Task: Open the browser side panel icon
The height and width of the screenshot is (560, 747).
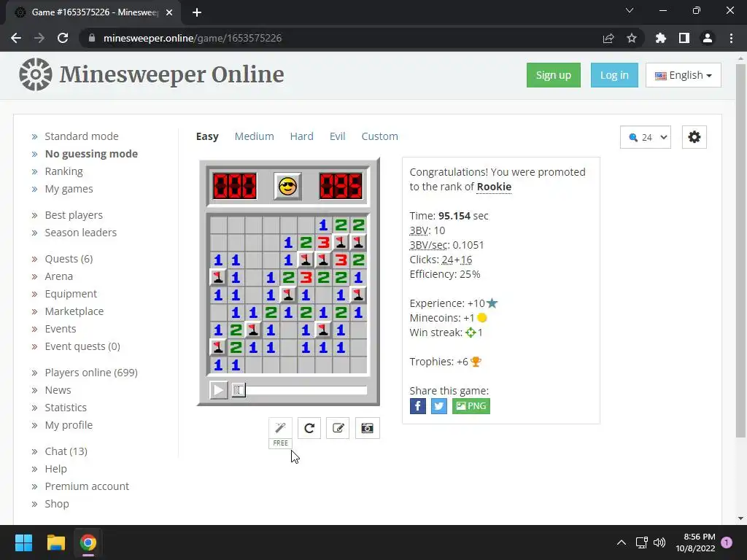Action: tap(684, 38)
